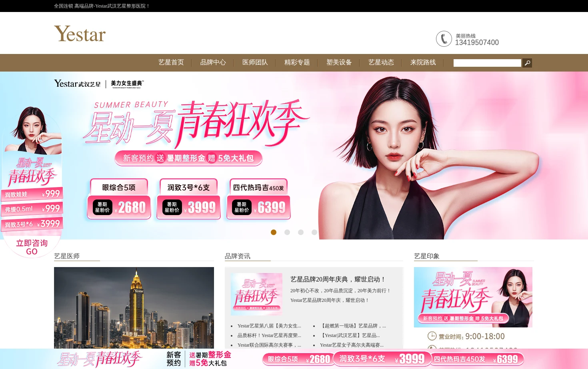Viewport: 588px width, 369px height.
Task: Click the Yestar logo in the header
Action: pyautogui.click(x=80, y=34)
